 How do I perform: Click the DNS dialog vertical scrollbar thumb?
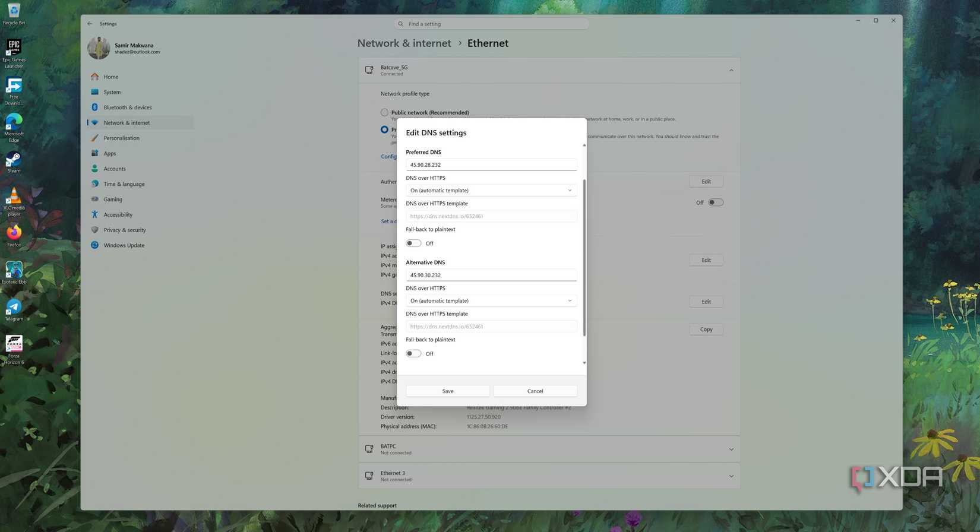coord(584,258)
